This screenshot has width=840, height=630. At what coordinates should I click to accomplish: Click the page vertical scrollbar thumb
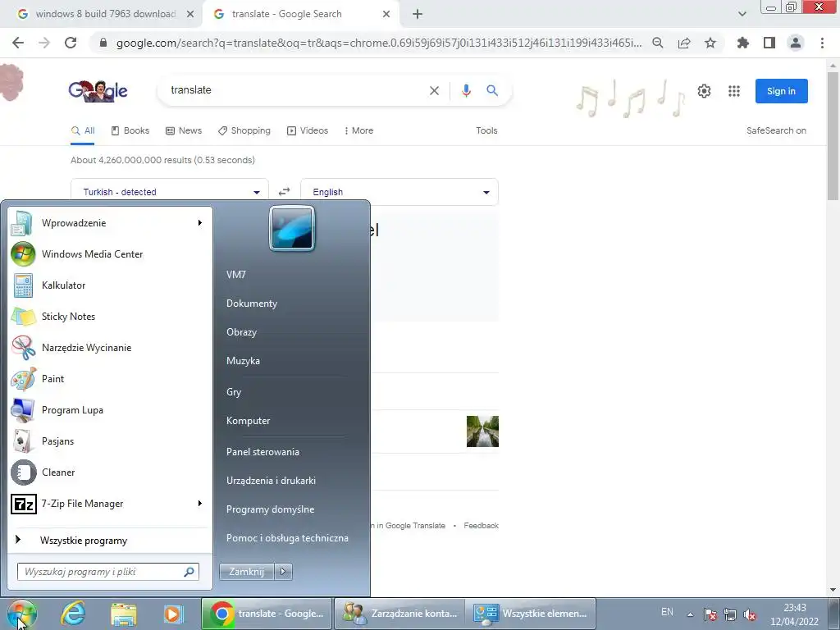pos(833,135)
